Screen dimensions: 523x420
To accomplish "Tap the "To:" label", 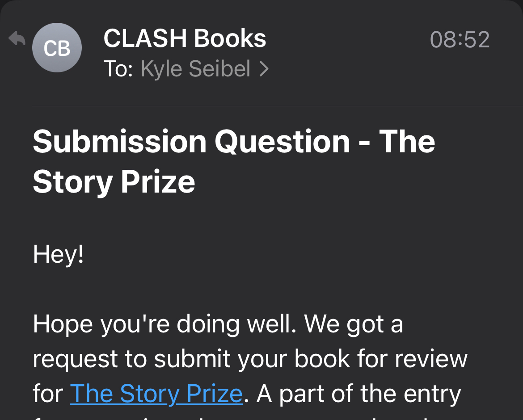I will 118,69.
